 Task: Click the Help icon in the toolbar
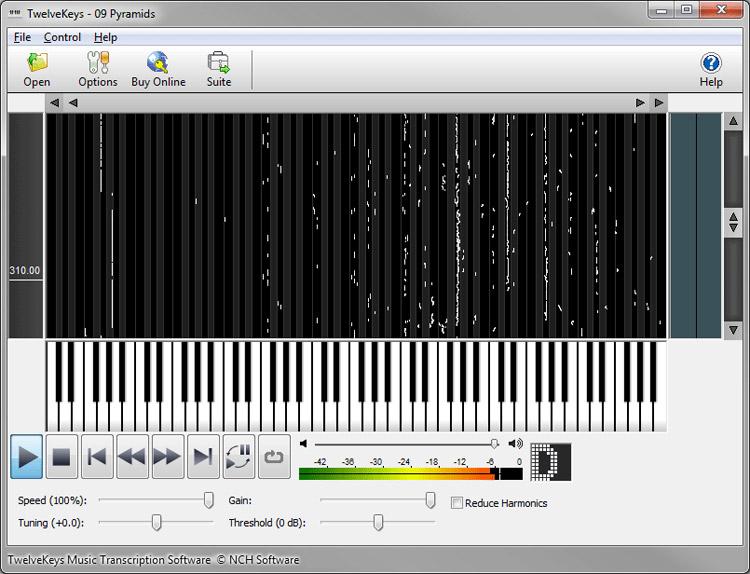(x=711, y=70)
